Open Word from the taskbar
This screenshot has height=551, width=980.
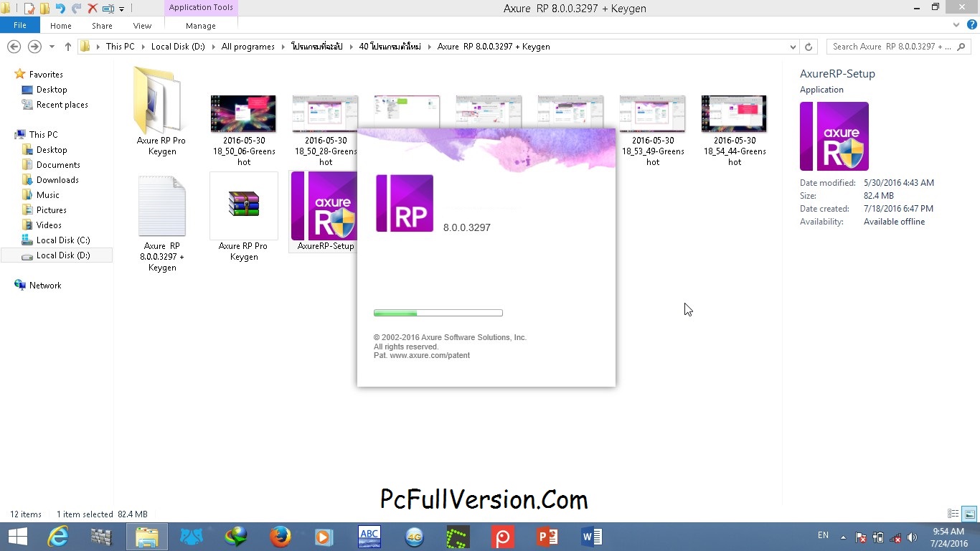592,537
